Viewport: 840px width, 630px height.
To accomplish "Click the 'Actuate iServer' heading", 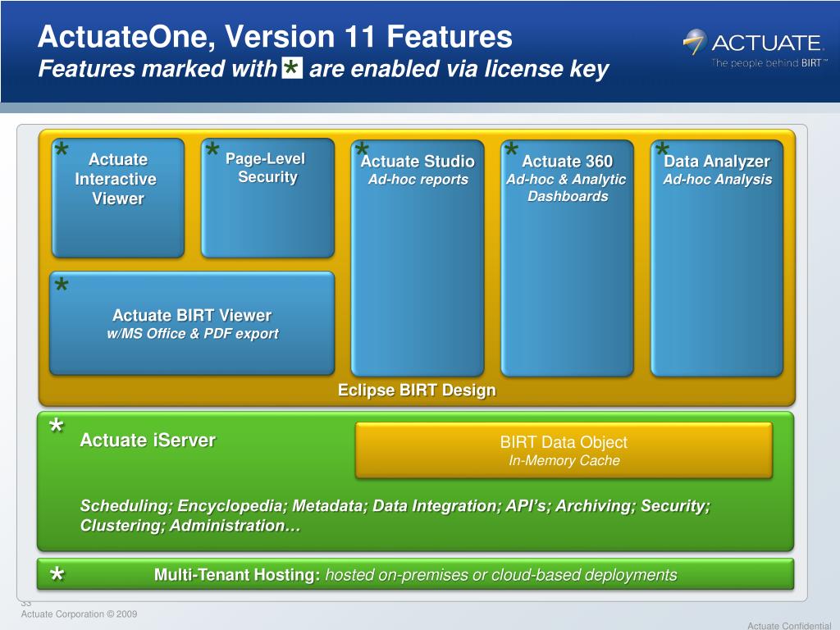I will click(148, 441).
